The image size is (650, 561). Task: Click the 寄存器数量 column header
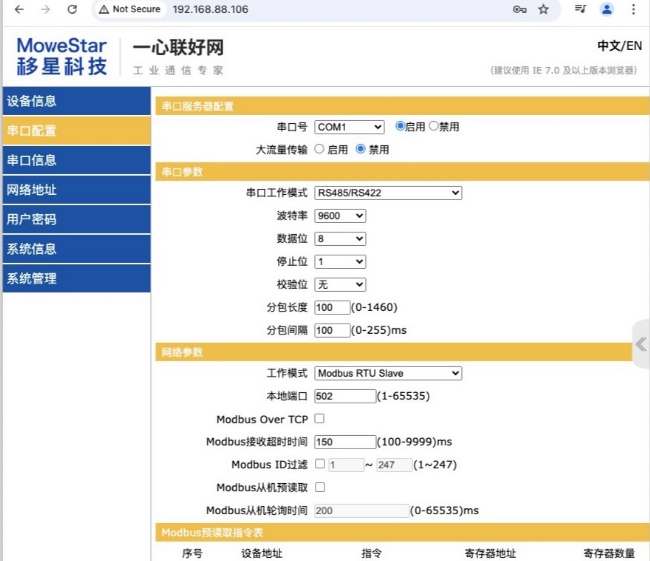609,554
